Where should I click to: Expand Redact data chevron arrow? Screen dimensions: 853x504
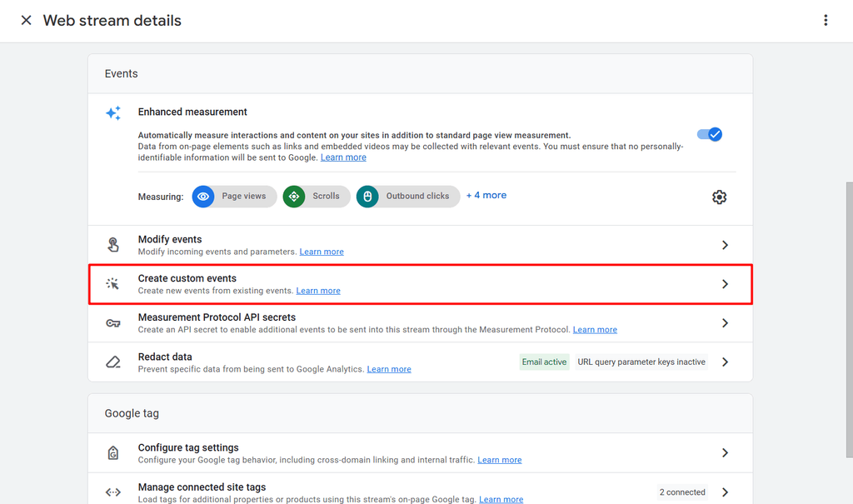coord(725,362)
